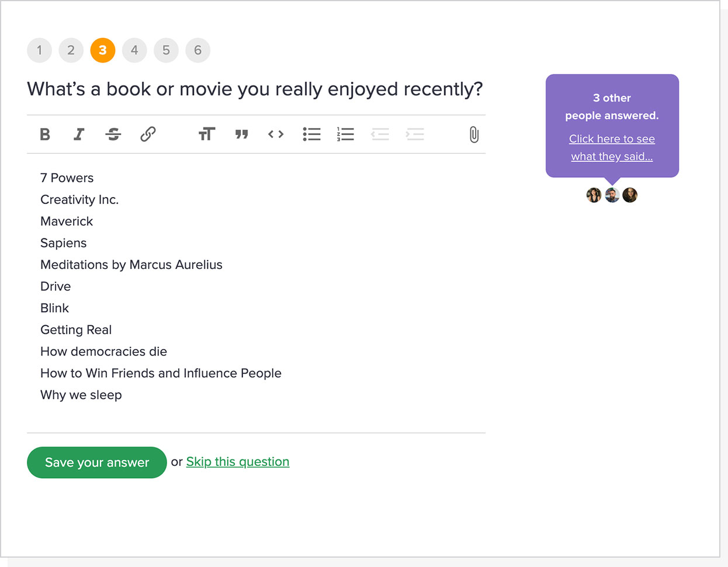Open question step 6
This screenshot has height=567, width=728.
[197, 50]
